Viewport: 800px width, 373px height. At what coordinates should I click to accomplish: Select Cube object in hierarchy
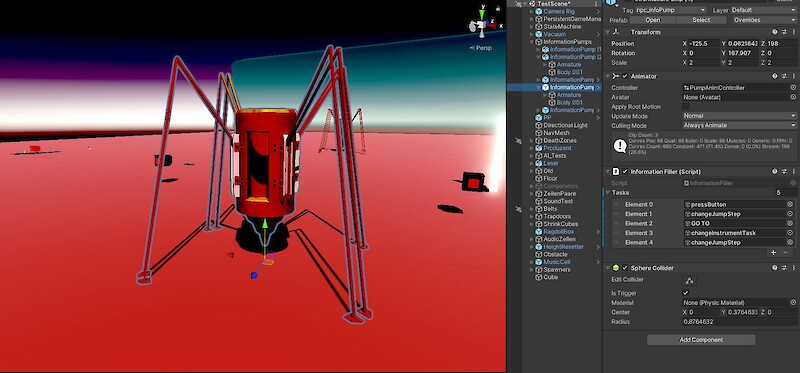[x=551, y=277]
